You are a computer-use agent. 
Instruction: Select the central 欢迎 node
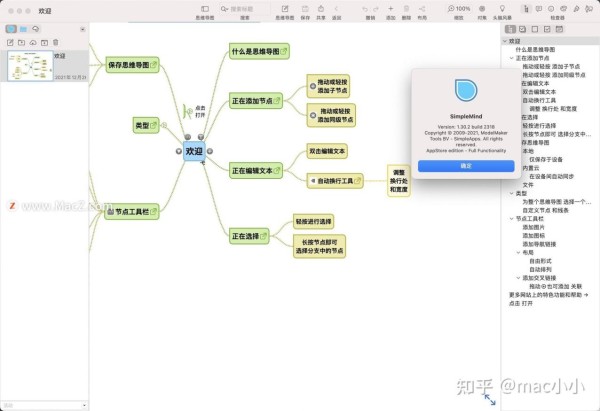tap(194, 151)
